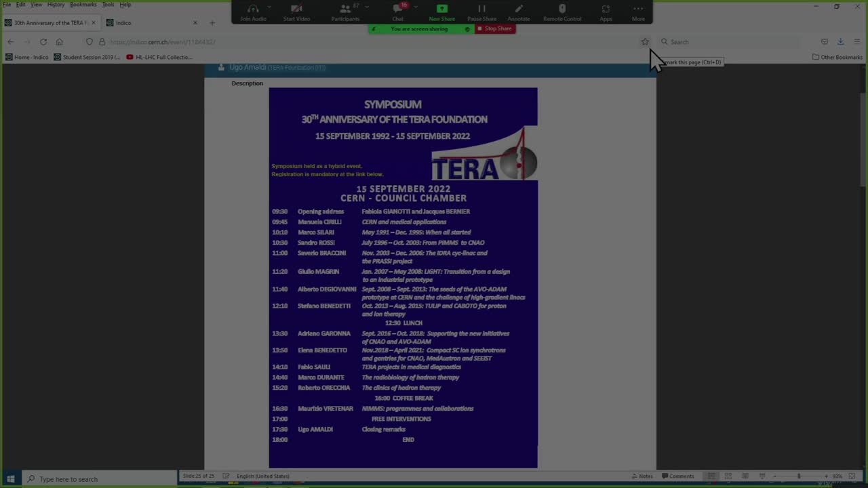Click the indico.cern.ch URL address bar
This screenshot has width=868, height=488.
tap(366, 42)
